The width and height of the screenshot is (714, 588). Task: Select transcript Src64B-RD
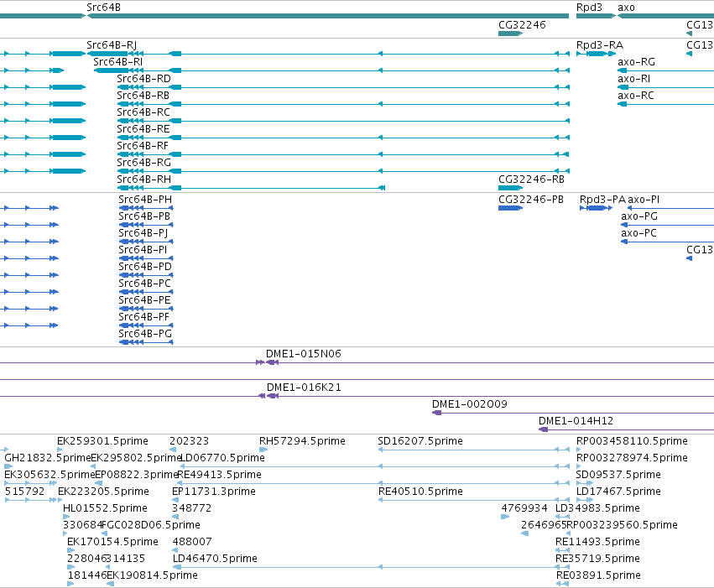click(x=144, y=79)
